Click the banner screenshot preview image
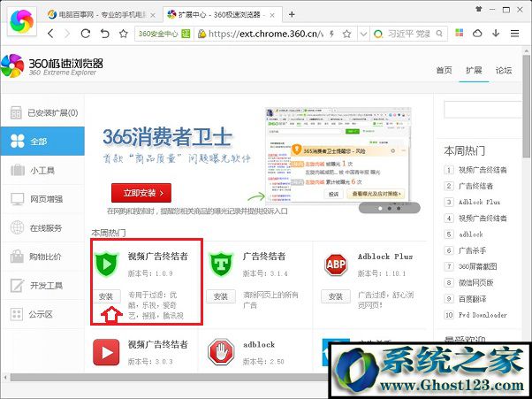532x399 pixels. click(338, 155)
